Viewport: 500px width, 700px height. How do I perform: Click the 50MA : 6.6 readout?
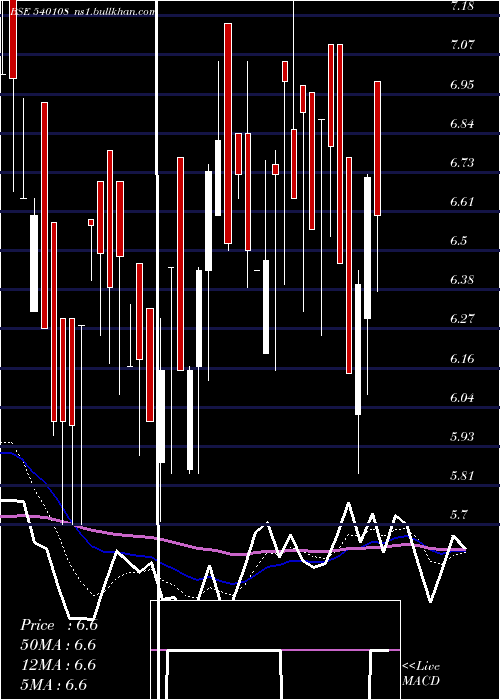pos(59,645)
